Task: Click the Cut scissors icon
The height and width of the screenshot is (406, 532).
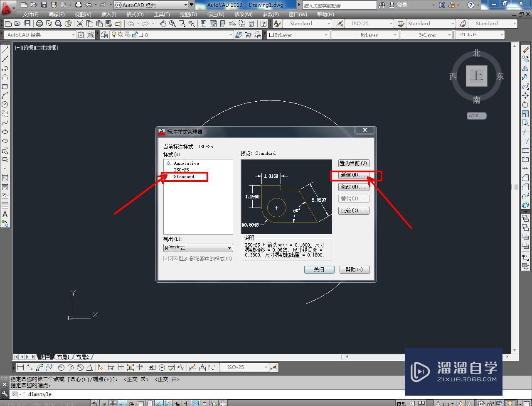Action: 80,24
